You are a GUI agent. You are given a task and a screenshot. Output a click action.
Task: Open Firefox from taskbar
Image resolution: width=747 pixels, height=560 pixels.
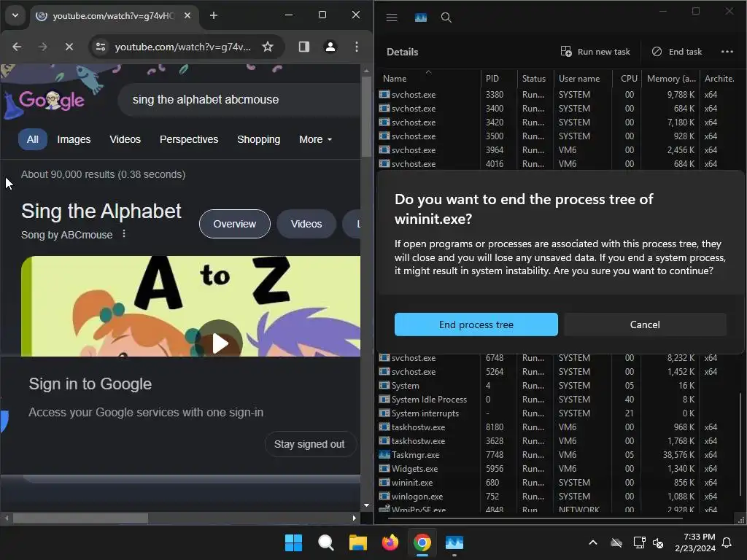pyautogui.click(x=390, y=542)
